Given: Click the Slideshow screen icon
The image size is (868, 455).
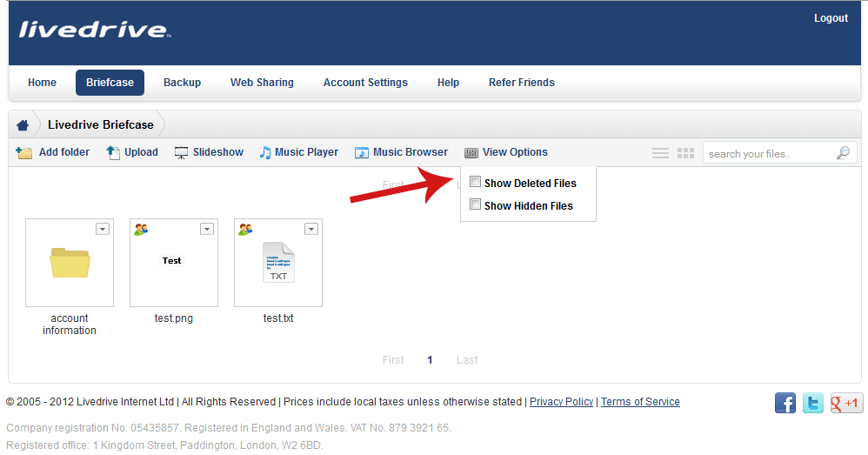Looking at the screenshot, I should click(181, 153).
